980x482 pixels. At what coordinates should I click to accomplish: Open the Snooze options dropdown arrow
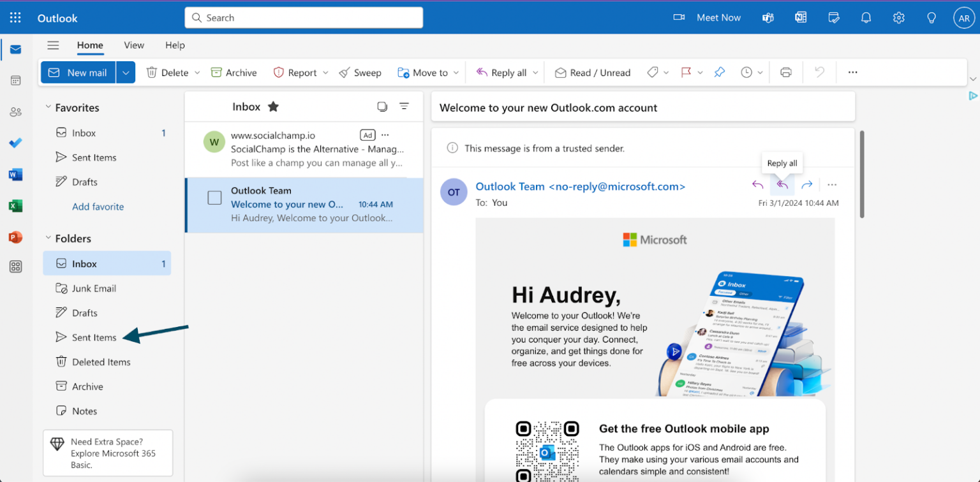(759, 72)
